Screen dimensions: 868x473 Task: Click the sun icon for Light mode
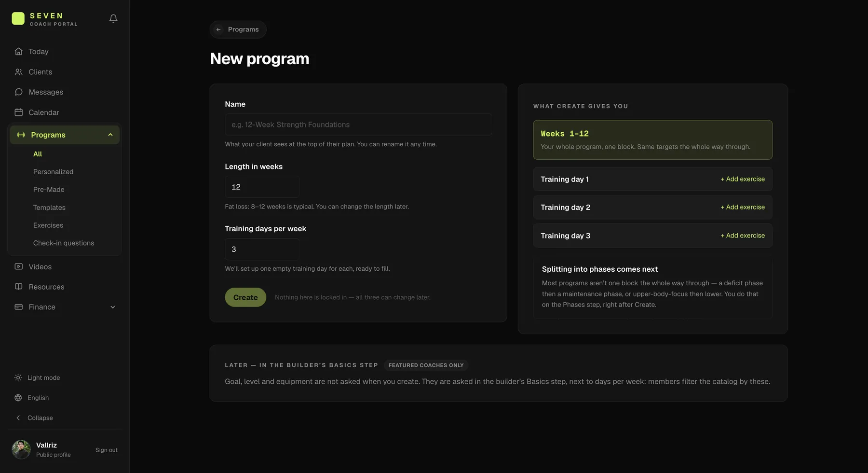(x=18, y=377)
